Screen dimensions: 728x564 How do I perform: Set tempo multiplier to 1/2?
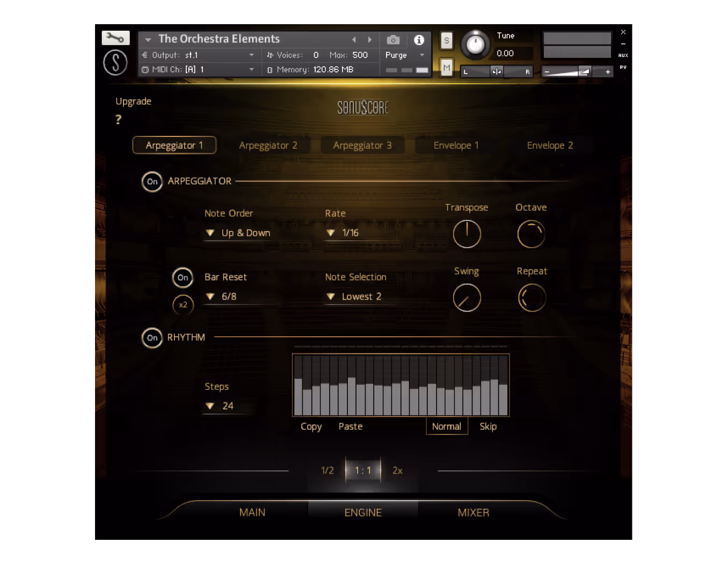pos(327,471)
